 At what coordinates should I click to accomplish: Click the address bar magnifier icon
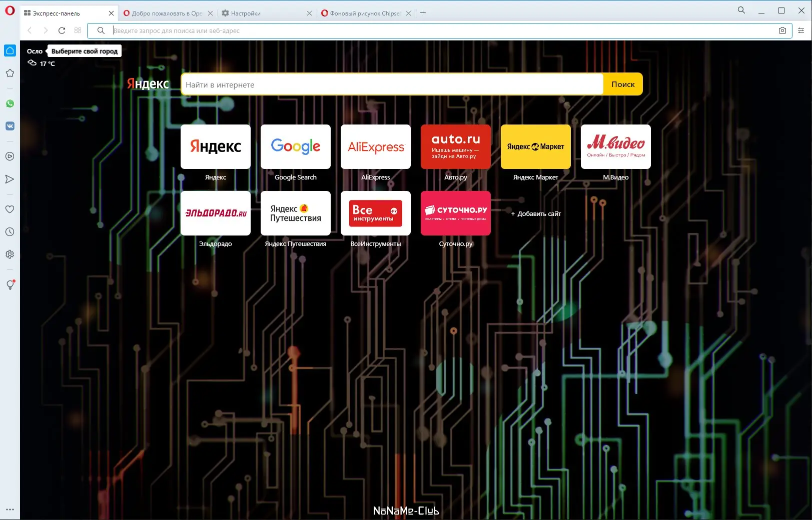(101, 30)
